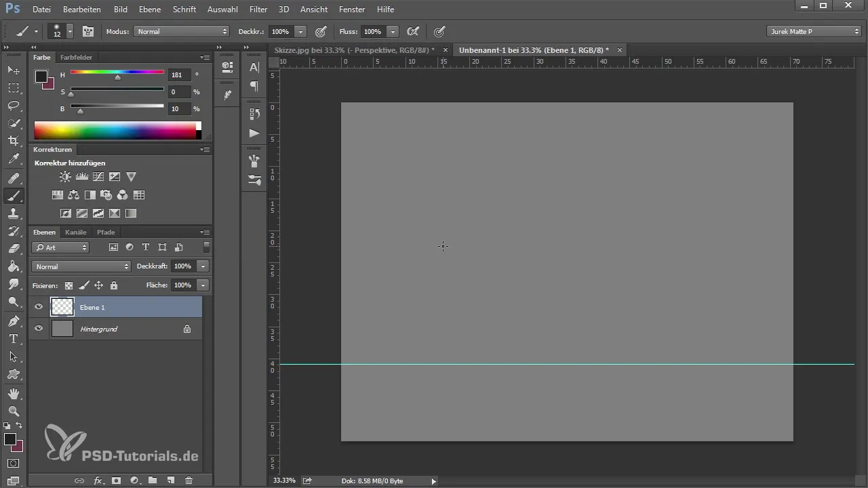Choose the Zoom tool

[14, 411]
